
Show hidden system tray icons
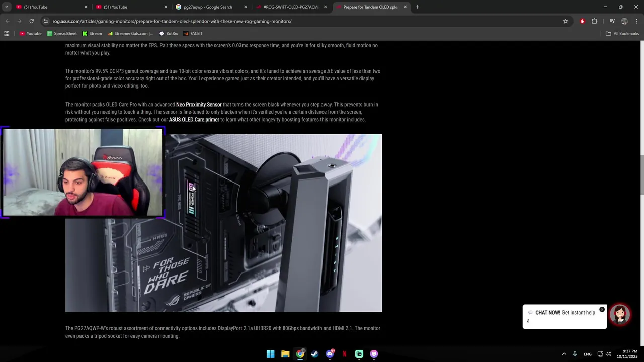564,354
